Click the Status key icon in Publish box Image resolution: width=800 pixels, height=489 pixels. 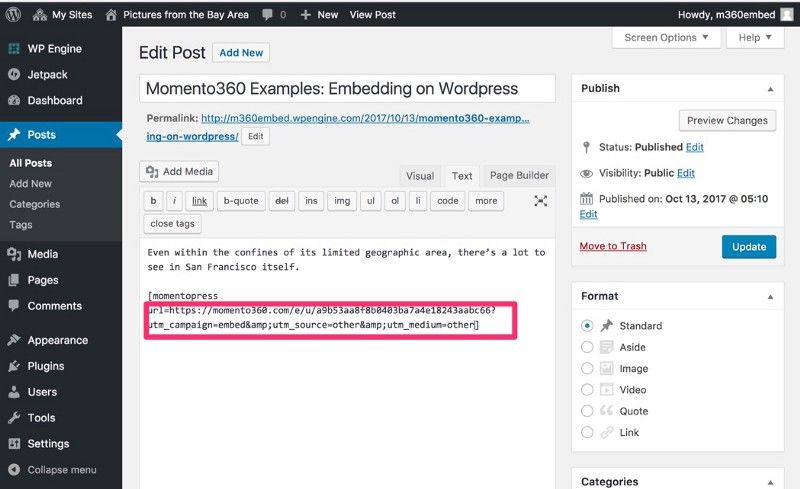(586, 147)
